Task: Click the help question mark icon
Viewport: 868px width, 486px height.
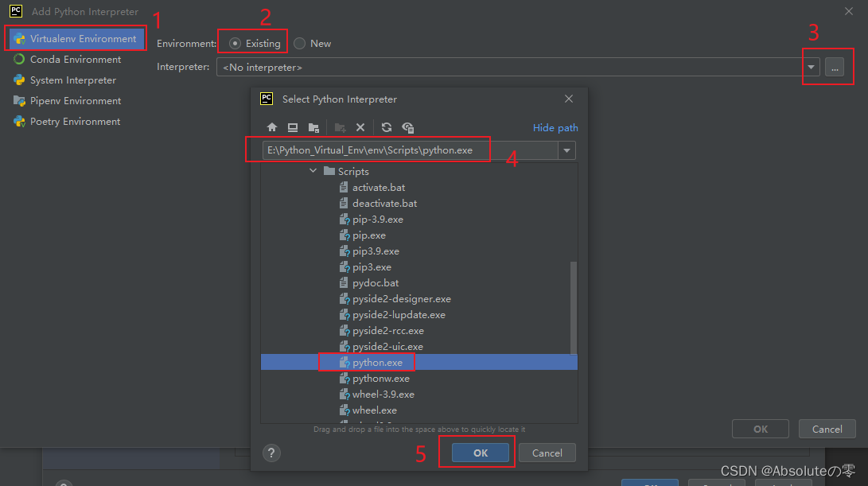Action: tap(271, 453)
